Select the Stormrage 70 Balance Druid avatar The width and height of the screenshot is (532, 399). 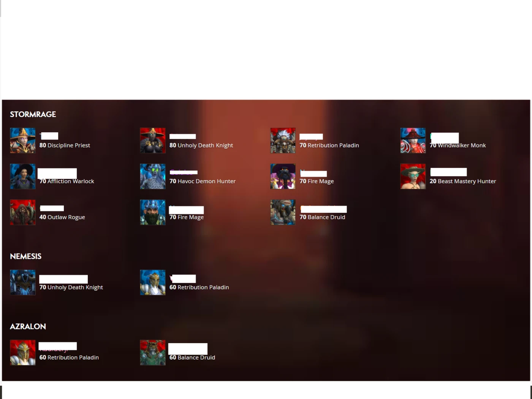tap(283, 212)
